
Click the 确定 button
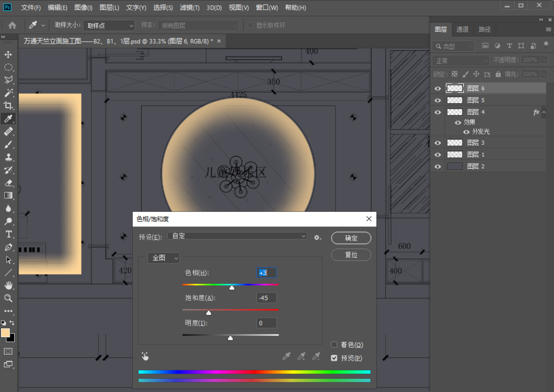pos(351,238)
